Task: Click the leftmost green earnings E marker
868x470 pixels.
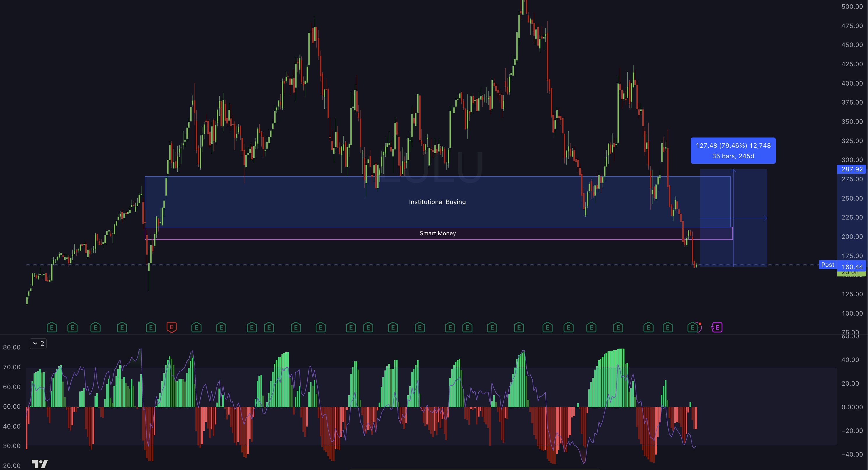Action: [x=52, y=327]
